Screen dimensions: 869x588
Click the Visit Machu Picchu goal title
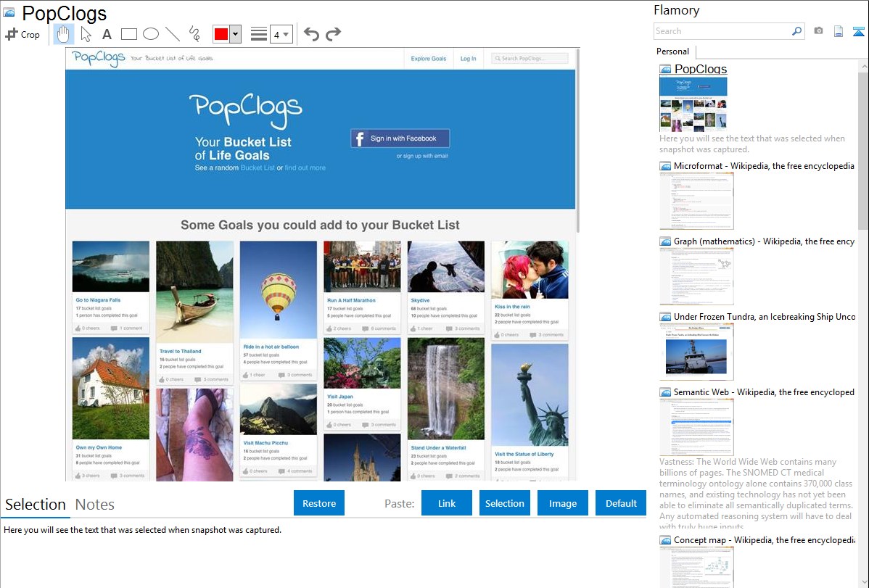tap(265, 443)
